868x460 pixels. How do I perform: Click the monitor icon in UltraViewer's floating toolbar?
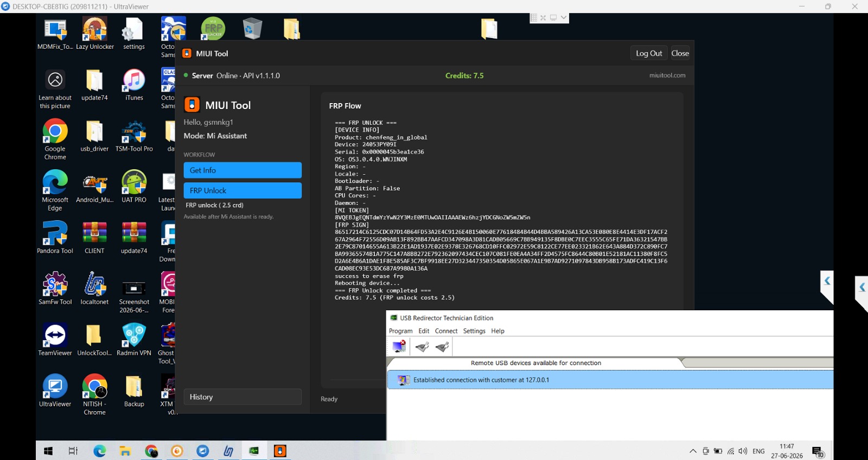(553, 18)
